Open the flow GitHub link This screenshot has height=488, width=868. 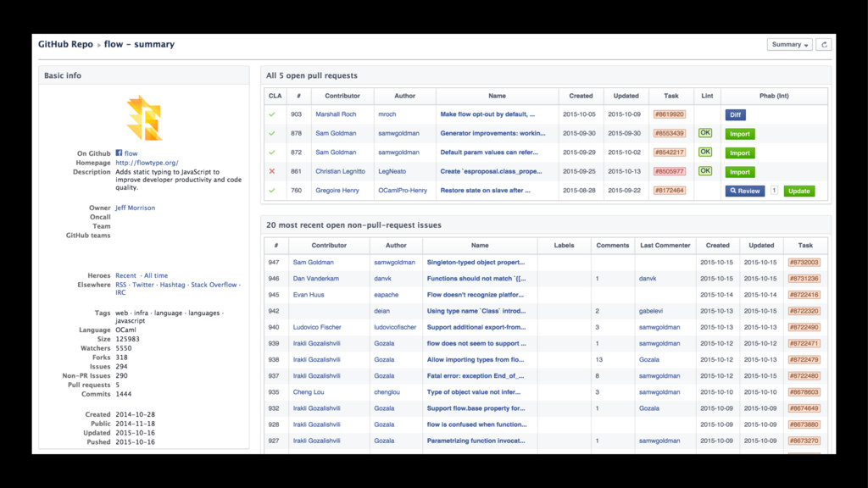(131, 153)
